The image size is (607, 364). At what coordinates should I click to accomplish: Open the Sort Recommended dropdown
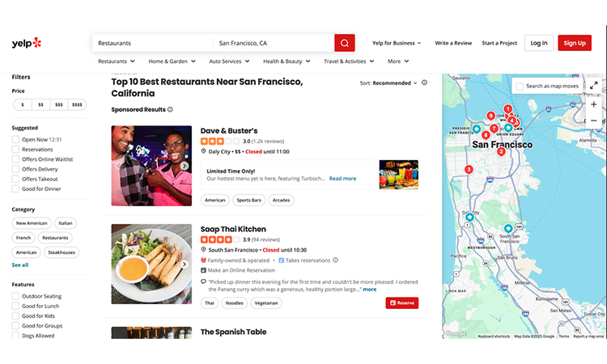point(391,83)
